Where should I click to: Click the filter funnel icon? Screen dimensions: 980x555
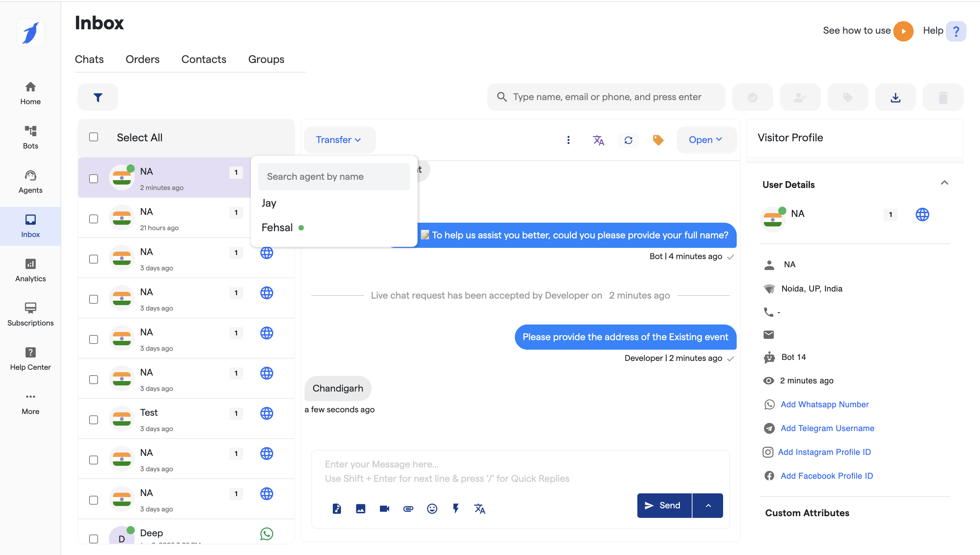[x=98, y=98]
